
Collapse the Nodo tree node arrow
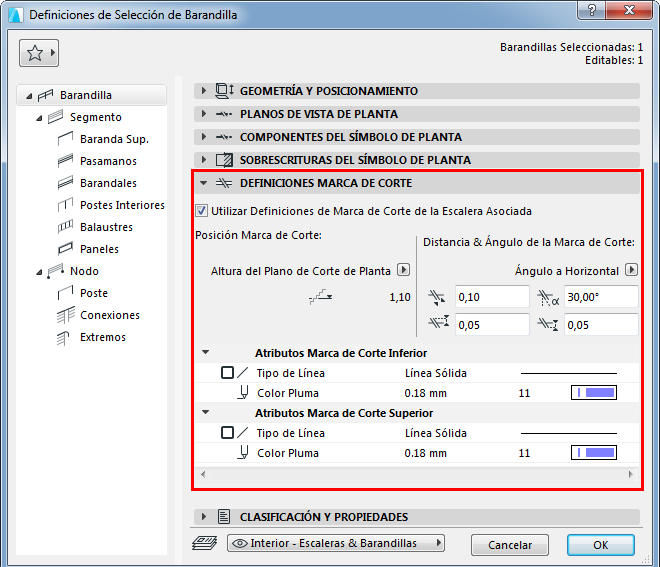click(39, 272)
